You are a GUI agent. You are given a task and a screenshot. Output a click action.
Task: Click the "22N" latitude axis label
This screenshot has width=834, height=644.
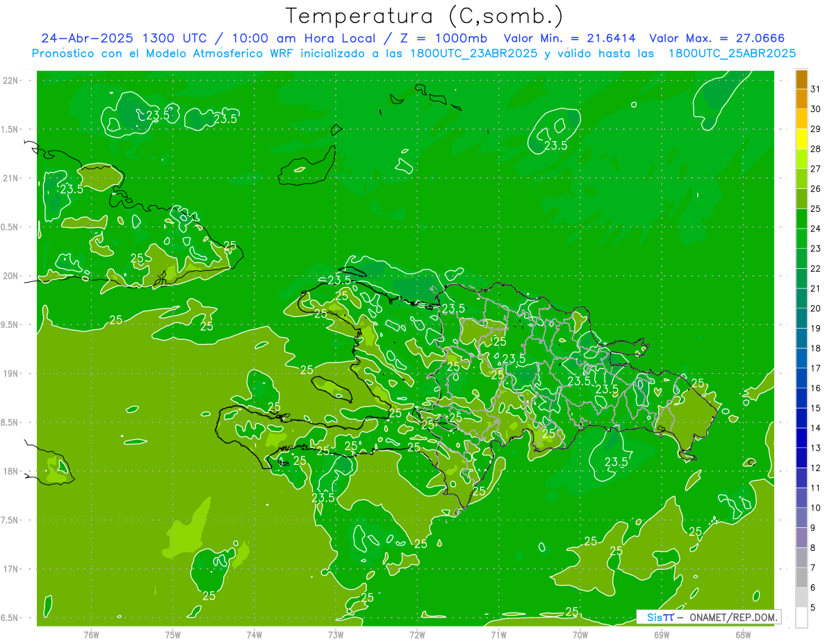coord(11,81)
